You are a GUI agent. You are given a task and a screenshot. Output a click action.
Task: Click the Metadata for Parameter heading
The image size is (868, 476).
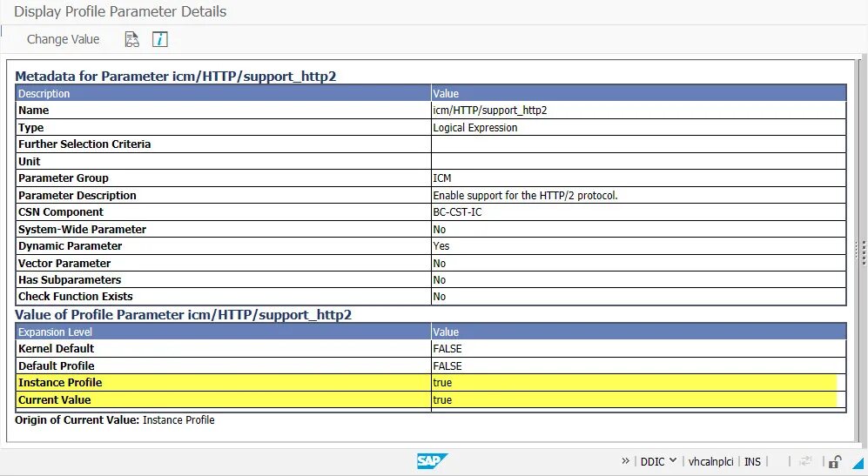[x=176, y=76]
